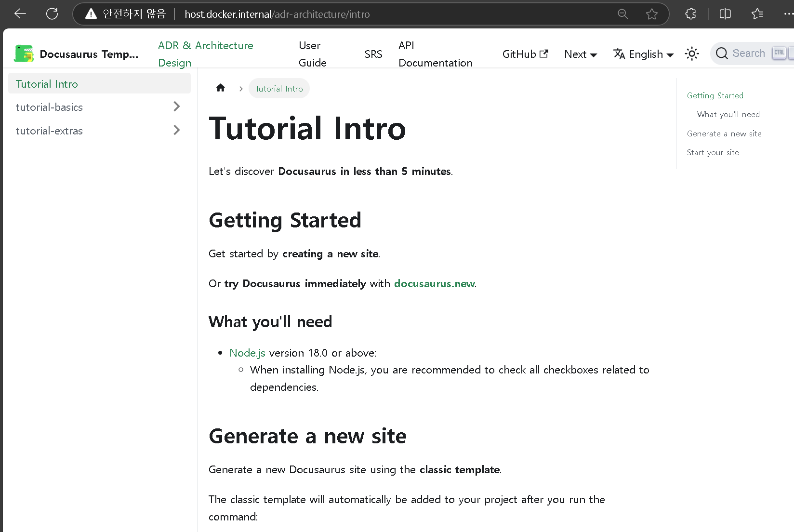Open the English language dropdown
This screenshot has width=794, height=532.
tap(644, 54)
